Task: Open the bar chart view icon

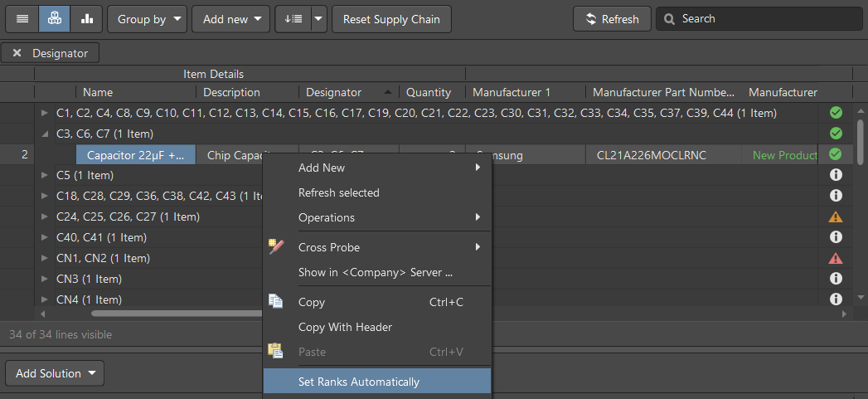Action: coord(87,19)
